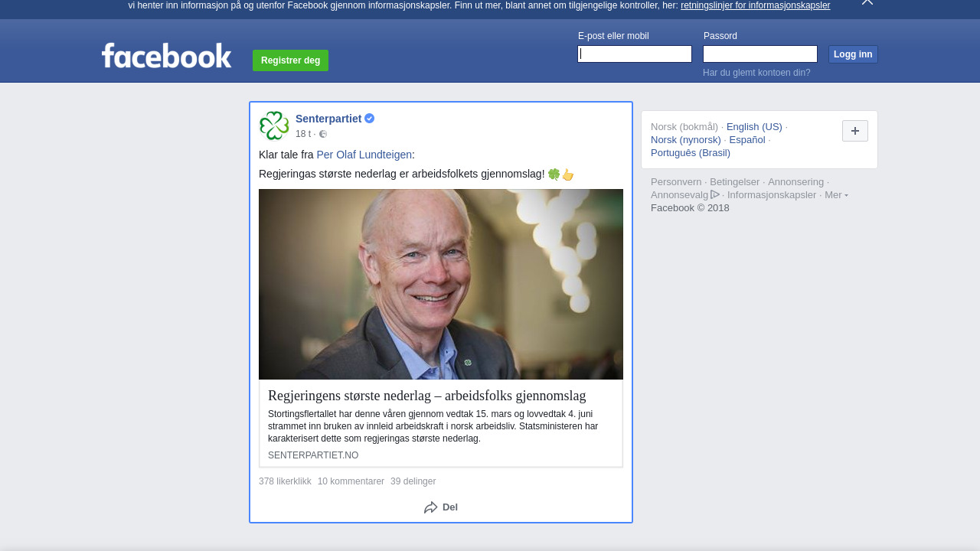Screen dimensions: 980x551
Task: Click the verified badge next to Senterpartiet
Action: [x=369, y=119]
